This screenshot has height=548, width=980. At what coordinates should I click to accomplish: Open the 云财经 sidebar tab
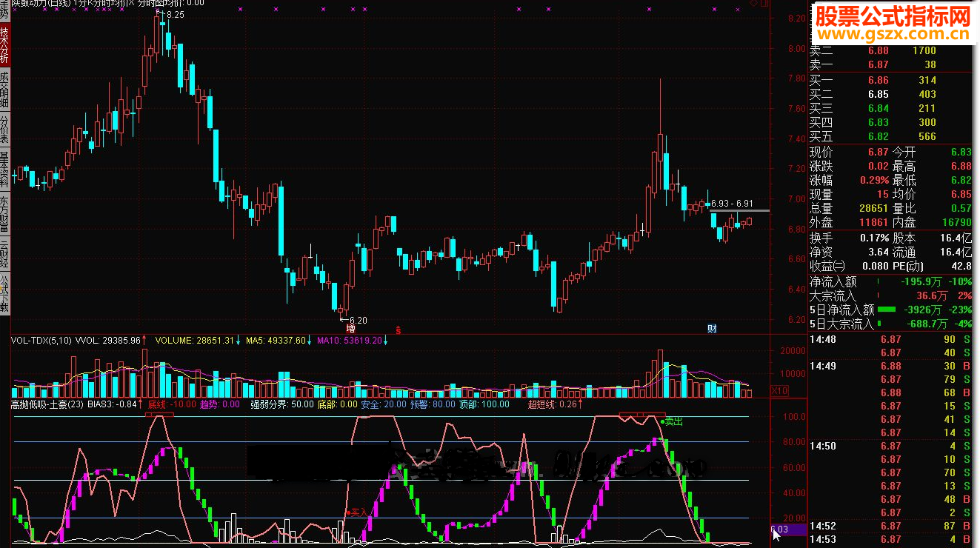click(x=4, y=254)
